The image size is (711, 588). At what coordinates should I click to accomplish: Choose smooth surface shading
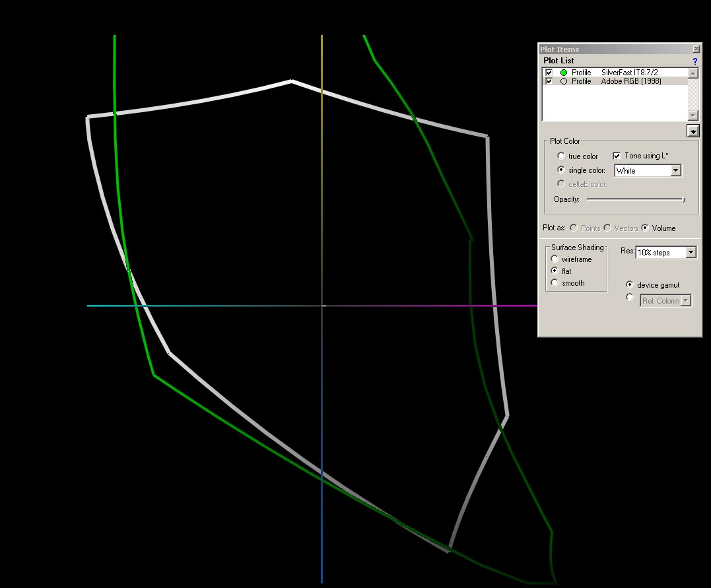pyautogui.click(x=554, y=283)
